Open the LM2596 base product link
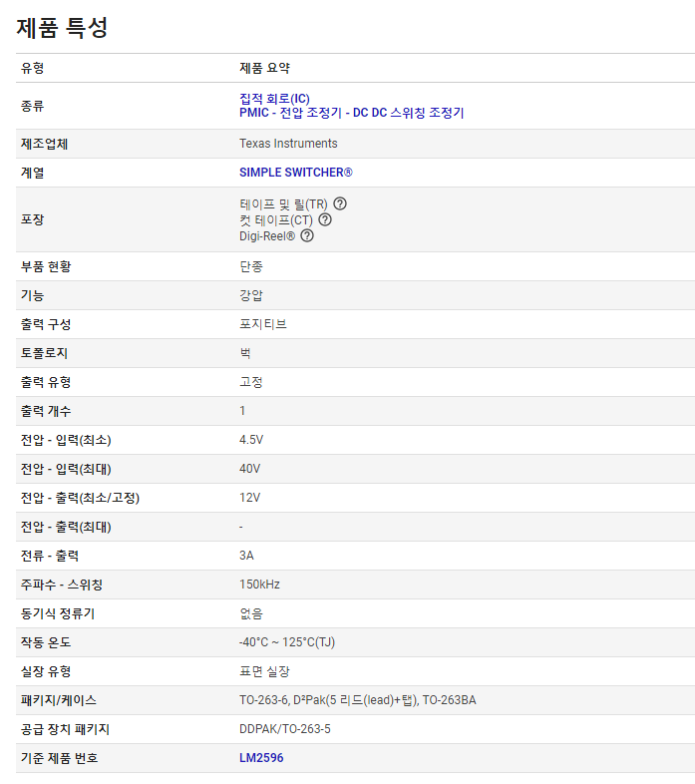 coord(261,758)
